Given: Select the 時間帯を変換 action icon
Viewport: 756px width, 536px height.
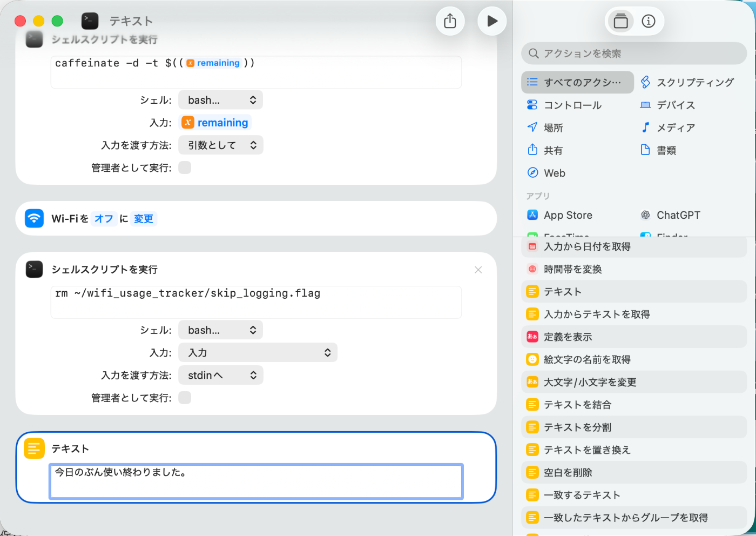Looking at the screenshot, I should tap(532, 269).
